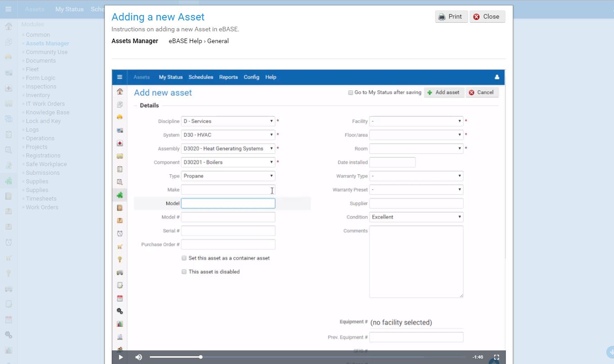
Task: Click into the Make input field
Action: click(x=228, y=190)
